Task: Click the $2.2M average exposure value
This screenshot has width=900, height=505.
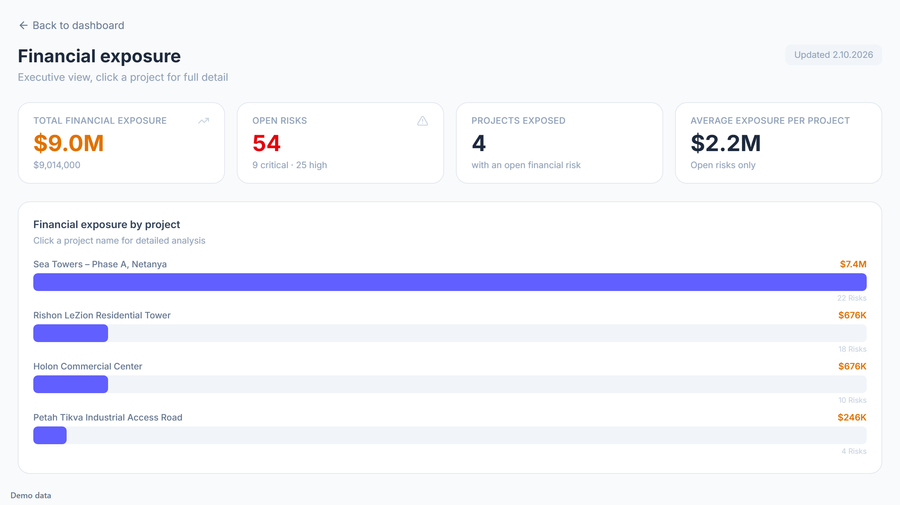Action: point(726,143)
